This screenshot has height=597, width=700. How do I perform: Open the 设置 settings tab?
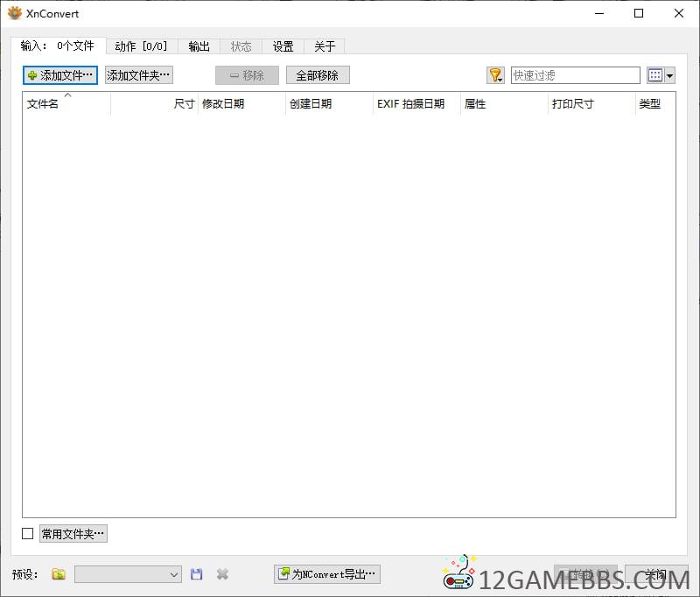[x=283, y=46]
